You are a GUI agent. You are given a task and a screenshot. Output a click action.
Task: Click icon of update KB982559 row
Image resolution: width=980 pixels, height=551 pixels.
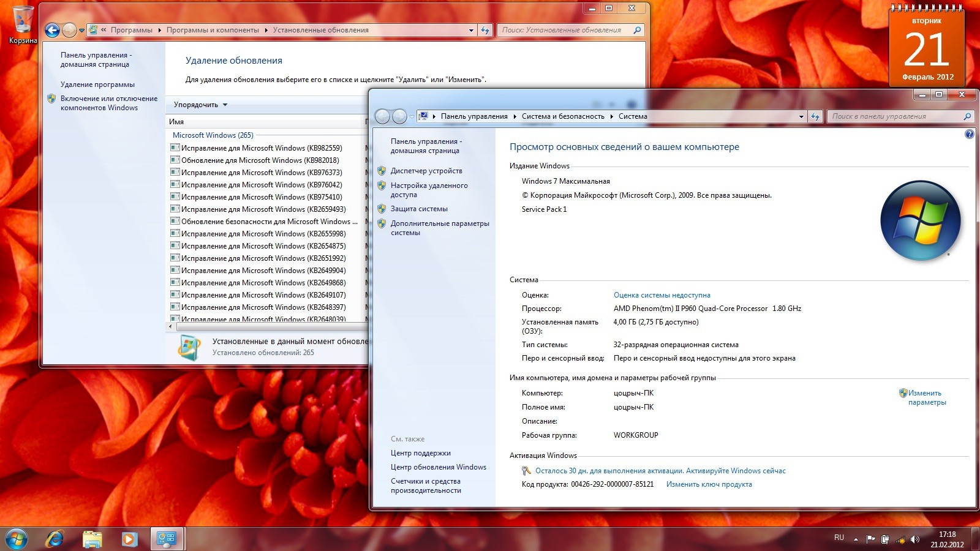175,148
